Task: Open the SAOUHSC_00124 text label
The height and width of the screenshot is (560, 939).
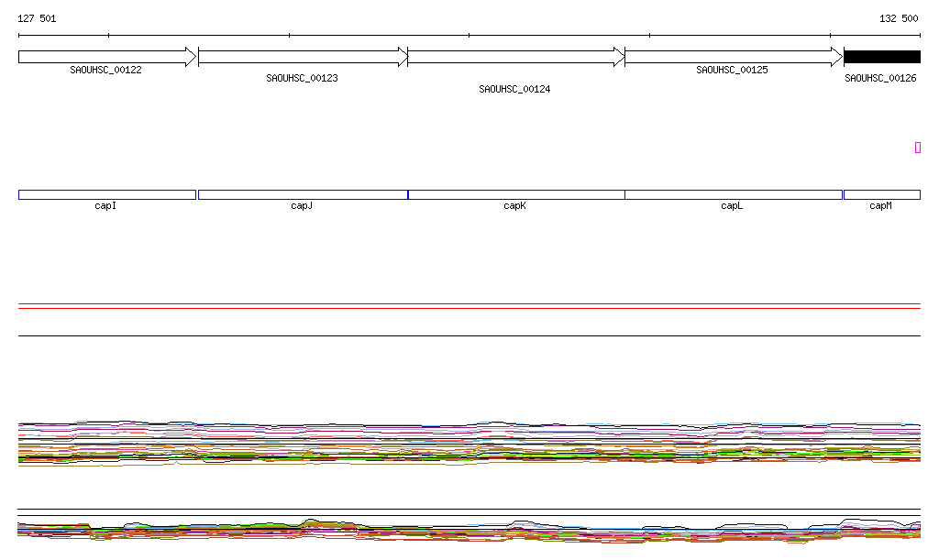Action: 514,90
